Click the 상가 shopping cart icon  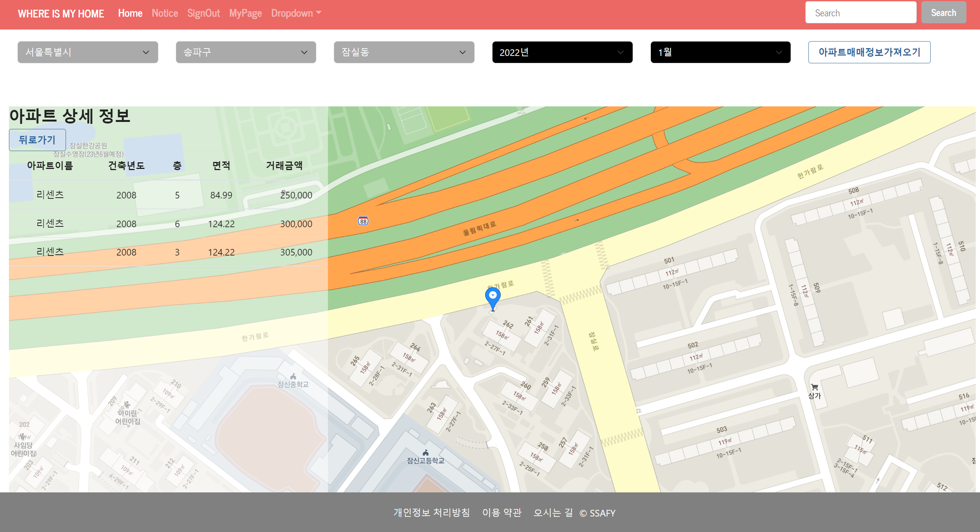click(814, 387)
